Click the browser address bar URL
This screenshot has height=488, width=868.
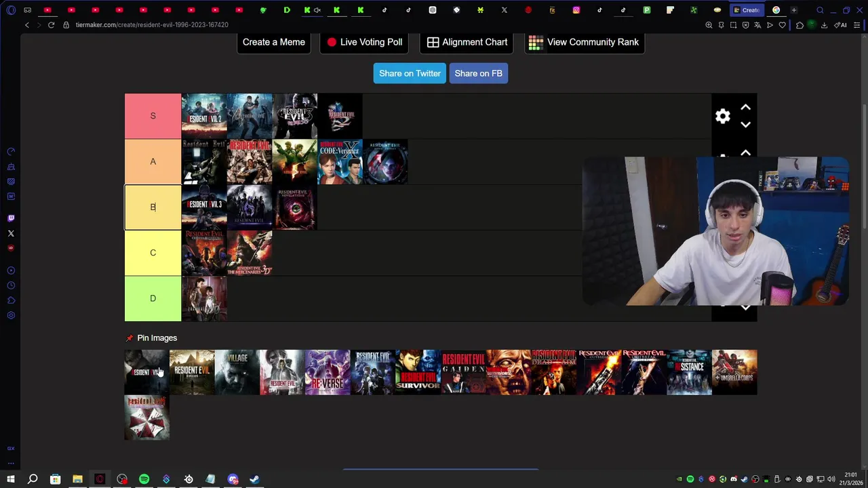(152, 25)
